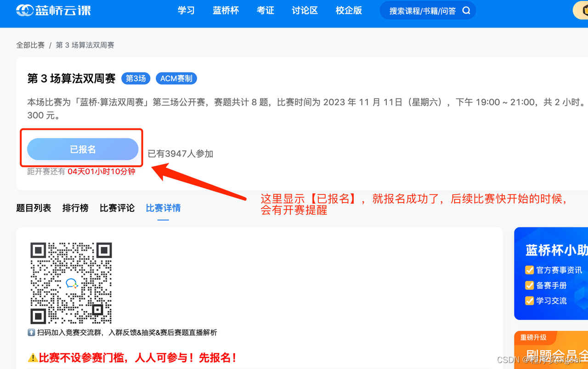
Task: Click the 学习交流 checkmark icon
Action: click(x=529, y=301)
